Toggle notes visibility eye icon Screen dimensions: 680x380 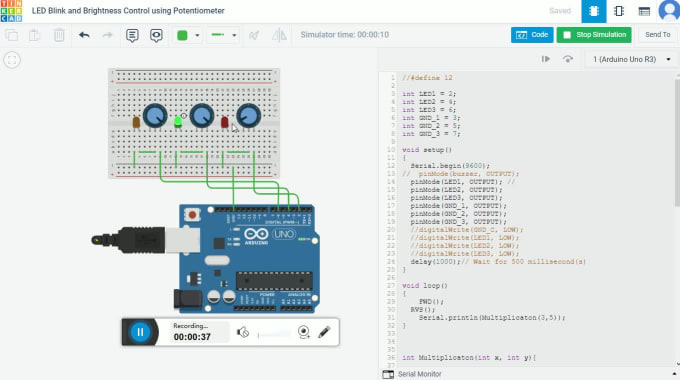tap(156, 35)
